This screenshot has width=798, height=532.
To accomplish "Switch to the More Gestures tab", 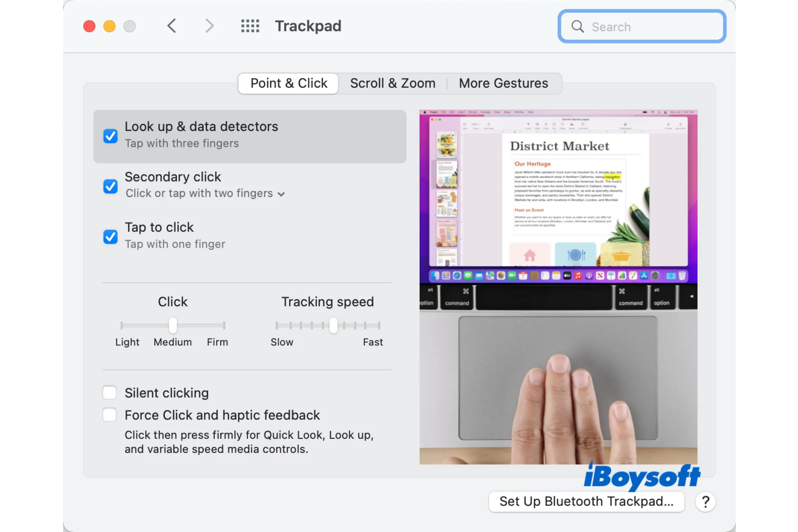I will pyautogui.click(x=503, y=83).
